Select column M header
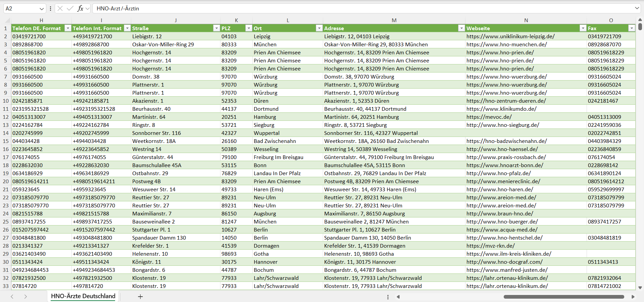Image resolution: width=644 pixels, height=302 pixels. pos(394,20)
